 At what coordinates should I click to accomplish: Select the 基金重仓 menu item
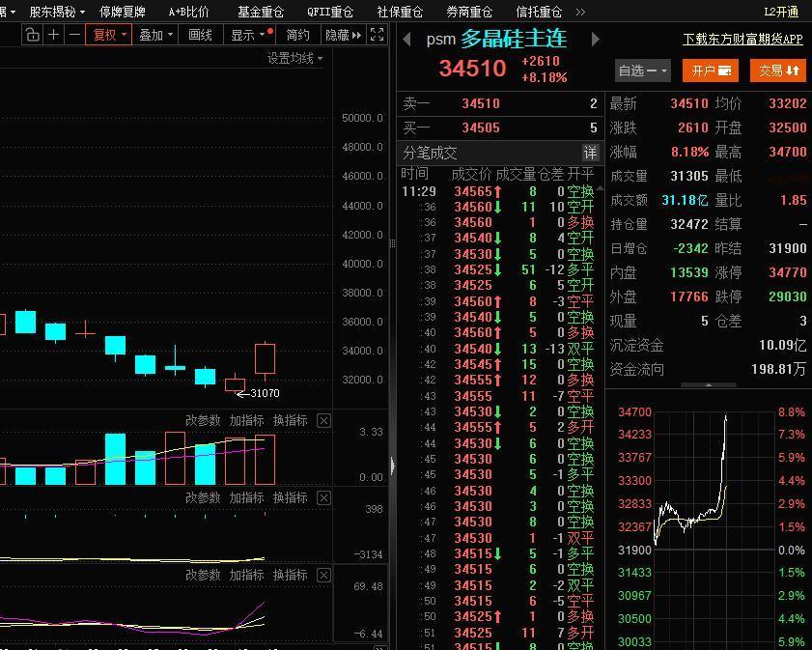tap(259, 12)
